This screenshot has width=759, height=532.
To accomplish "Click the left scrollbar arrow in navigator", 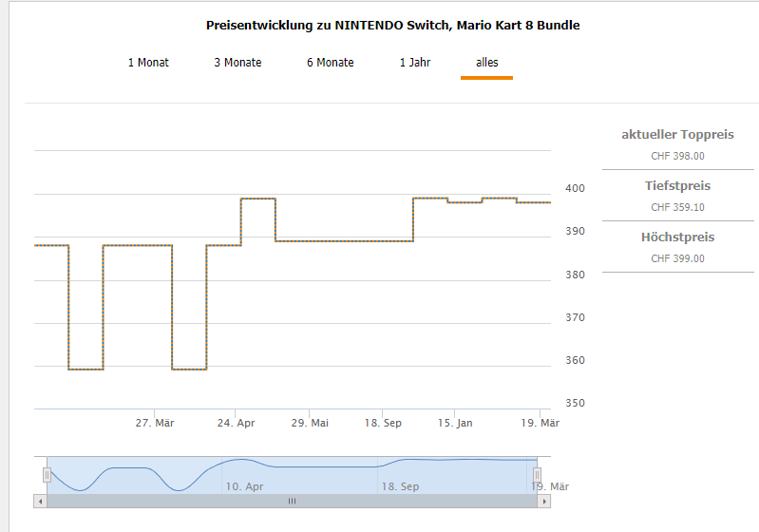I will point(40,501).
